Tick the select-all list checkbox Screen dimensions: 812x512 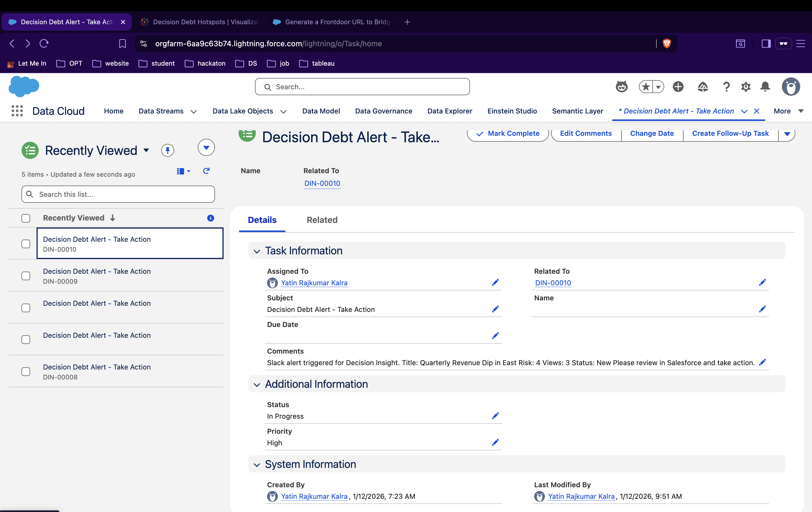tap(26, 218)
